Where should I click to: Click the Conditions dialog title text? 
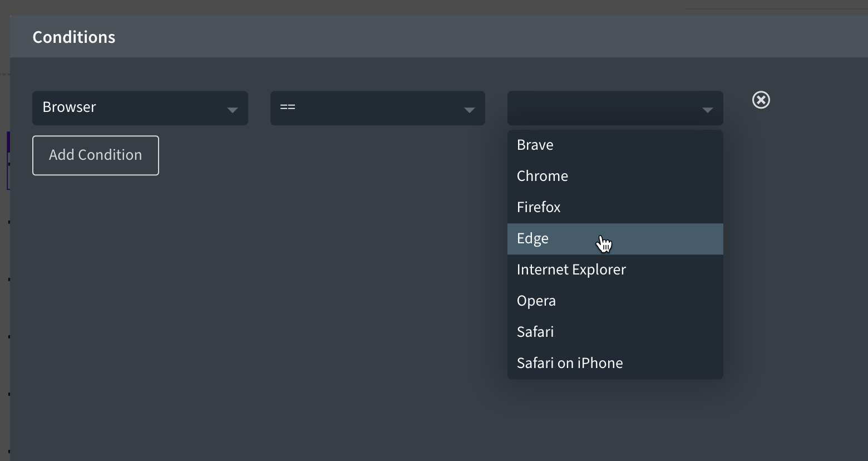74,37
